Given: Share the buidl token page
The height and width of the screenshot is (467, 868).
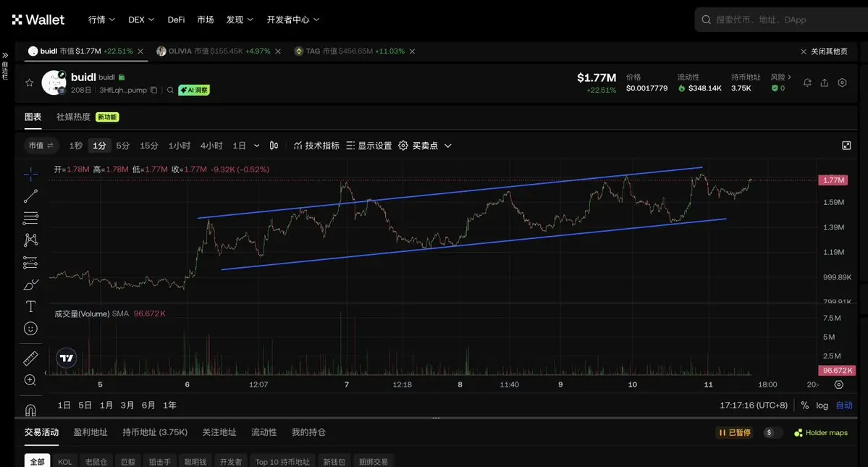Looking at the screenshot, I should [825, 83].
